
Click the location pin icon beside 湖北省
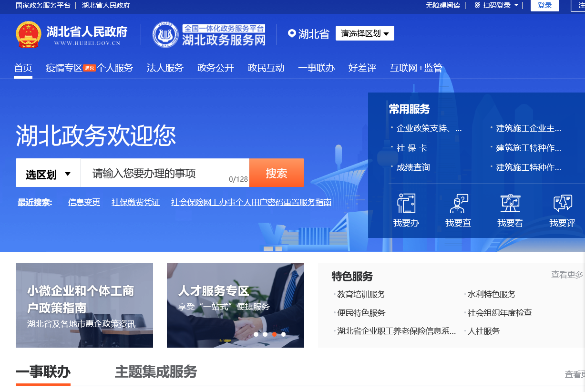pos(292,34)
